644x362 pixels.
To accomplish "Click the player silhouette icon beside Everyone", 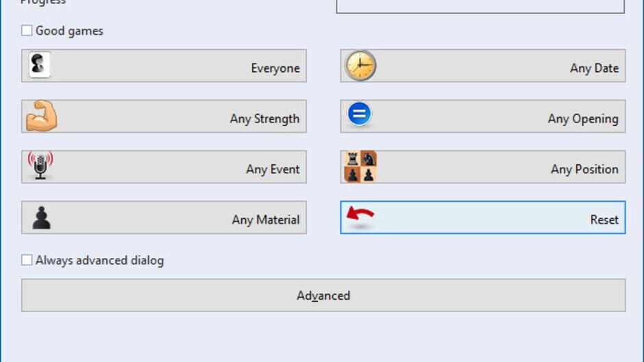I will tap(39, 66).
